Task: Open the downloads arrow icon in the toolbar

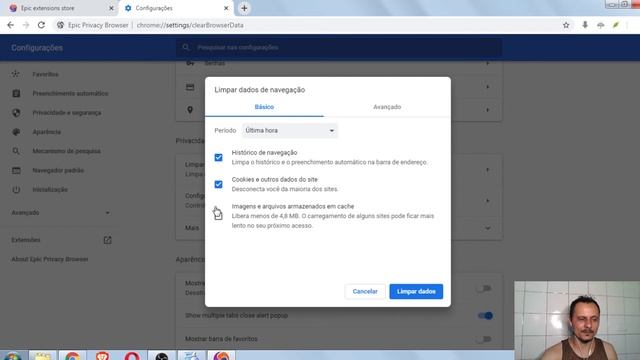Action: (x=585, y=25)
